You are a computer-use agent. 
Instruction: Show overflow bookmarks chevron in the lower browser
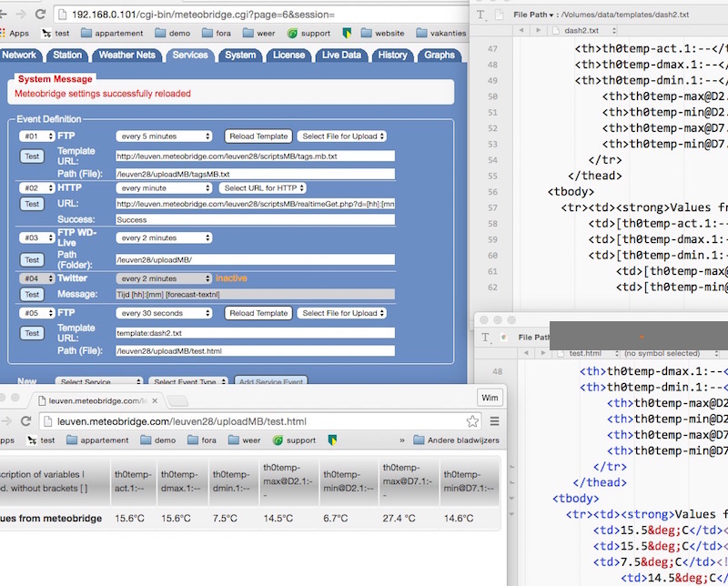[401, 440]
